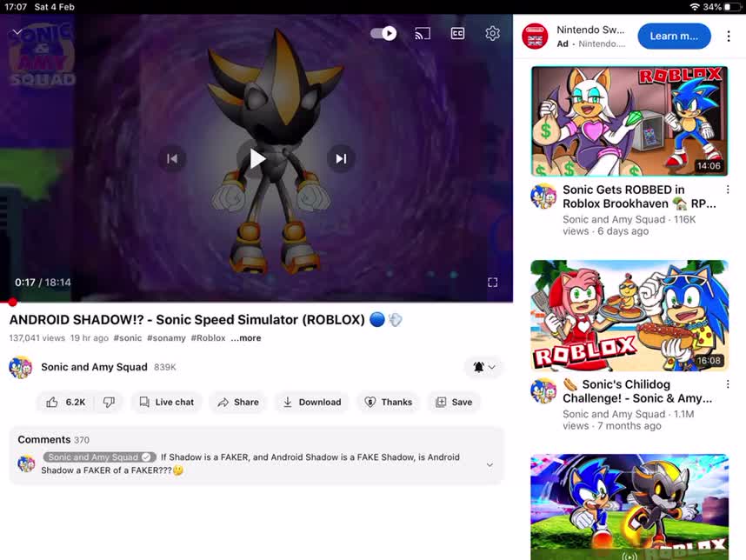Click the 0:17 / 18:14 time display

(43, 283)
